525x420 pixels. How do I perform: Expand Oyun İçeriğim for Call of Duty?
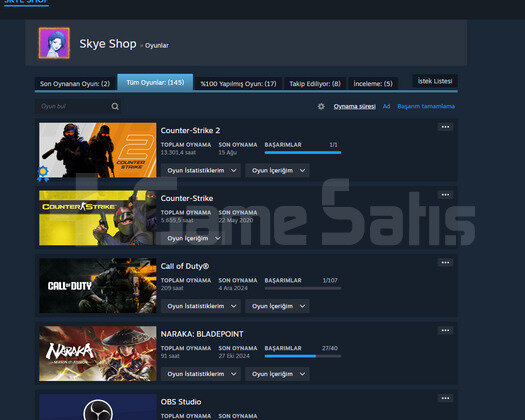(277, 306)
